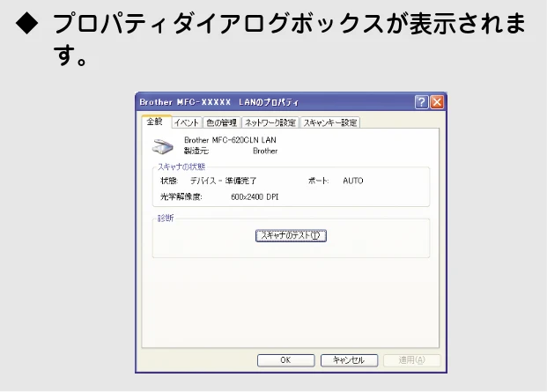Click the grayed-out 適用(A) button

(412, 360)
